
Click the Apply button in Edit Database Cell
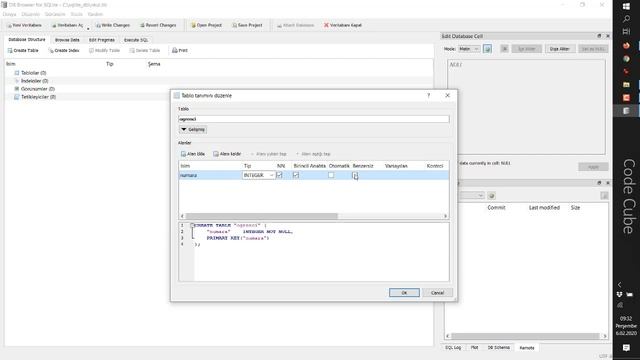pyautogui.click(x=593, y=167)
